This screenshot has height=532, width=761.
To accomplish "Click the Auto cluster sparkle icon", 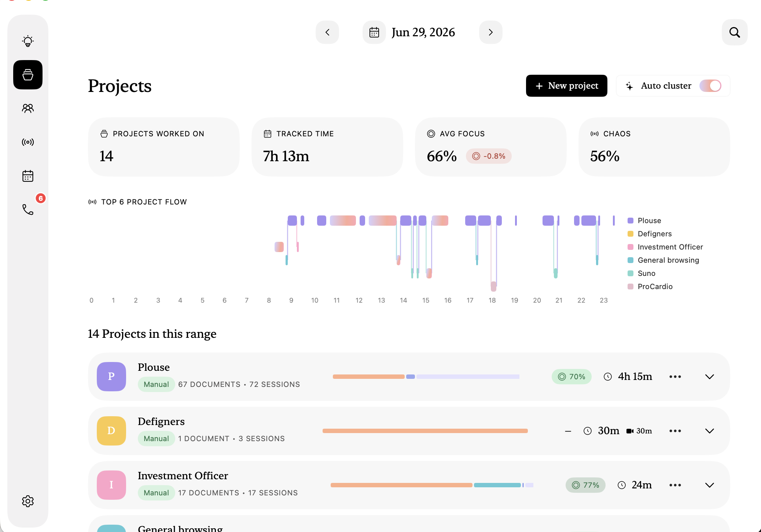I will tap(629, 86).
